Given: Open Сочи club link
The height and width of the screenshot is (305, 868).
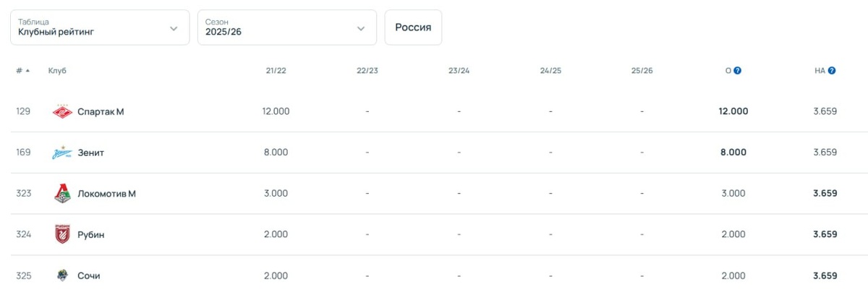Looking at the screenshot, I should 89,275.
